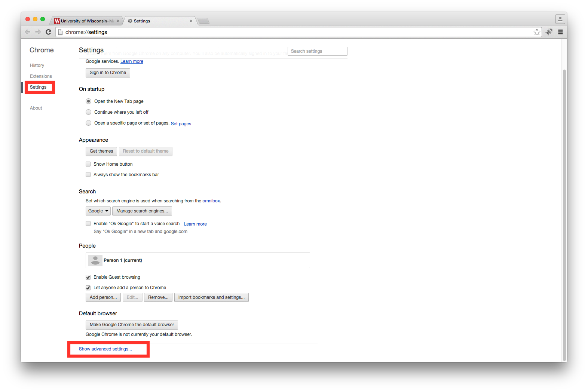The height and width of the screenshot is (392, 588).
Task: Click the user profile icon at top right
Action: (560, 19)
